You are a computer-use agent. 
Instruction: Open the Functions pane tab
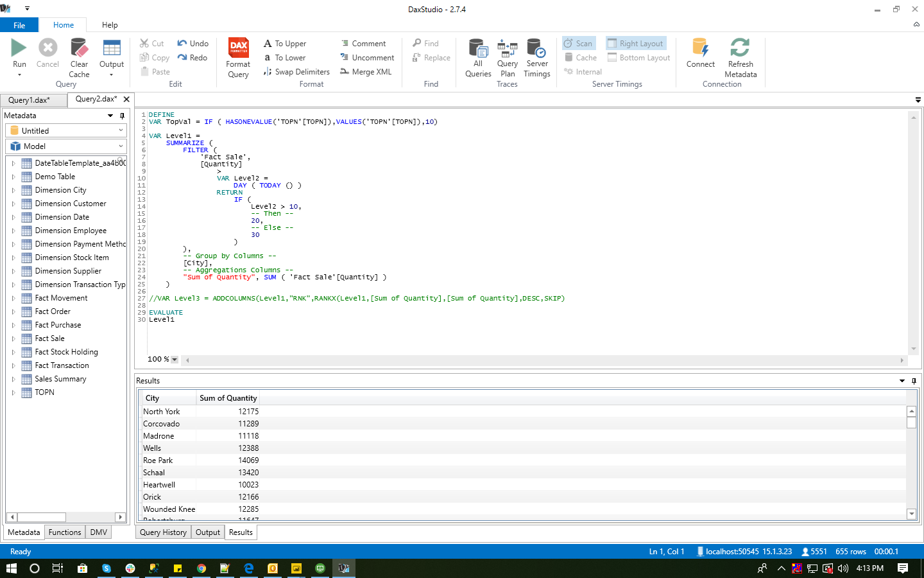[x=65, y=532]
